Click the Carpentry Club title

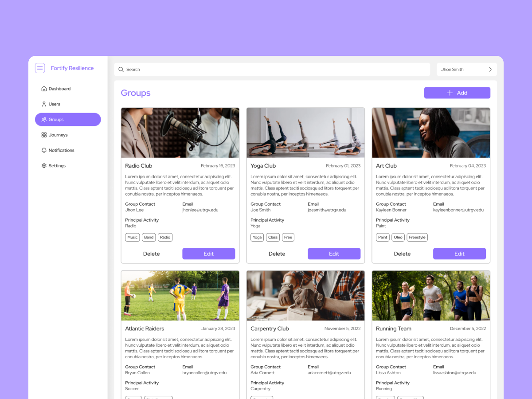[x=270, y=329]
